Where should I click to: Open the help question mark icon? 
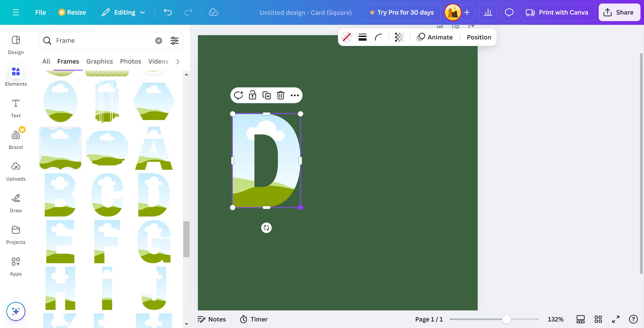(633, 319)
